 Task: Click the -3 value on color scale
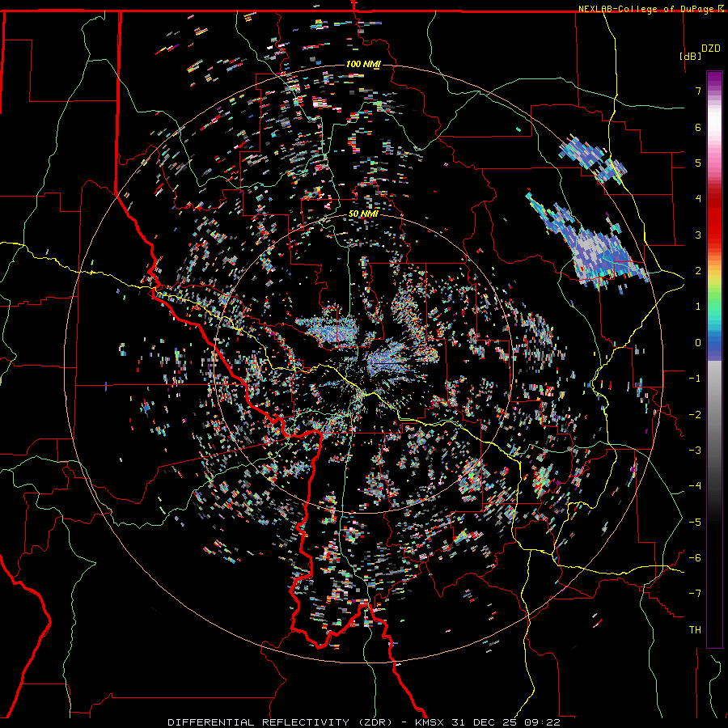(x=695, y=450)
